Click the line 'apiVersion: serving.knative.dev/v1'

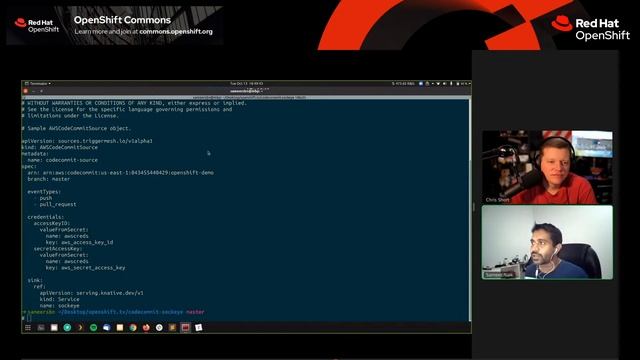91,293
